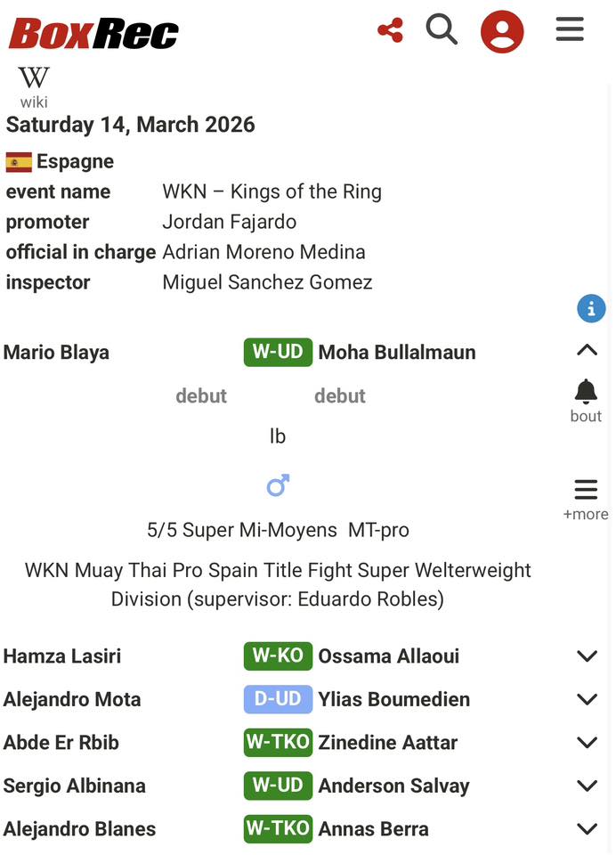Open the hamburger menu in header
This screenshot has height=855, width=616.
pyautogui.click(x=570, y=29)
